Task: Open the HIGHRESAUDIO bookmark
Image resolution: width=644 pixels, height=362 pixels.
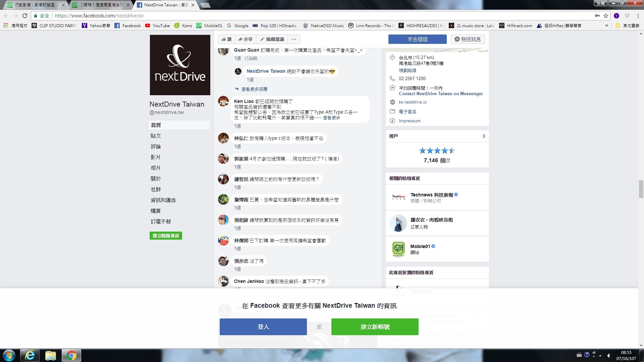Action: click(421, 25)
